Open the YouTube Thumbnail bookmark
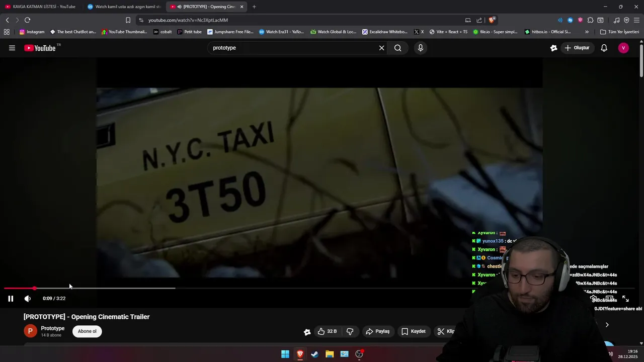 tap(124, 32)
